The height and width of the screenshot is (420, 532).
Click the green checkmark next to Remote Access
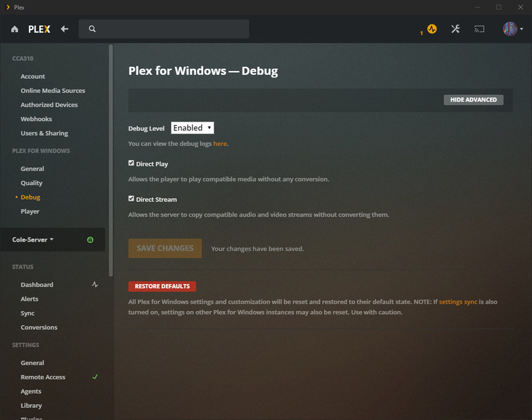pyautogui.click(x=95, y=377)
